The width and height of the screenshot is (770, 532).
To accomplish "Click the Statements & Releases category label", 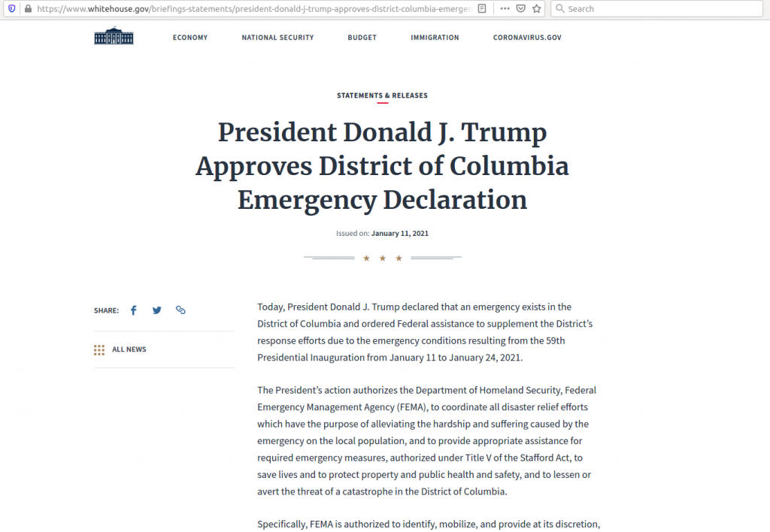I will tap(382, 95).
